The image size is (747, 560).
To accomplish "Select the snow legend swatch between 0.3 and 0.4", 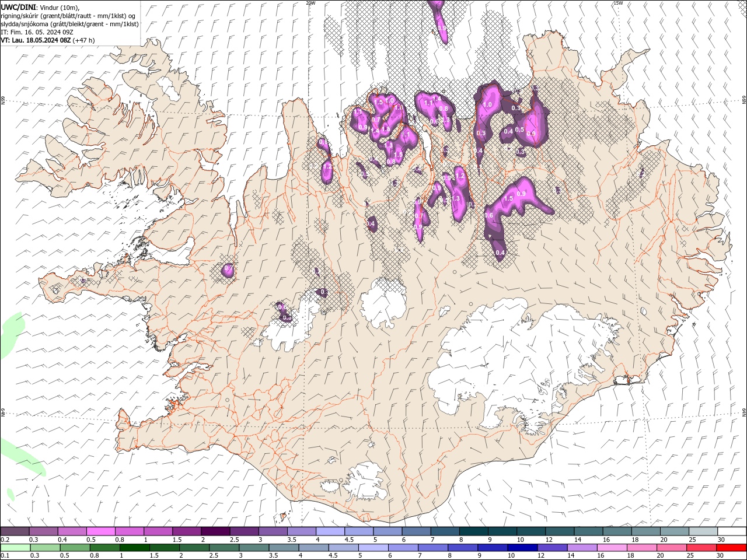I will [43, 531].
